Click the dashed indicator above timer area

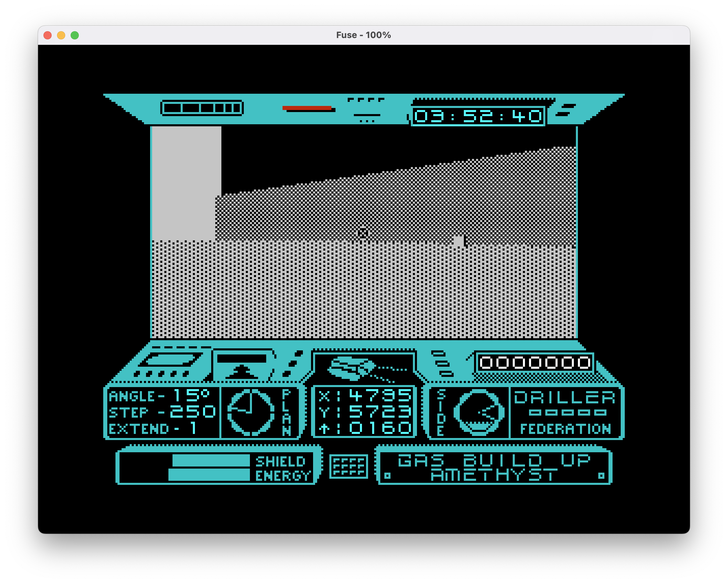tap(366, 100)
